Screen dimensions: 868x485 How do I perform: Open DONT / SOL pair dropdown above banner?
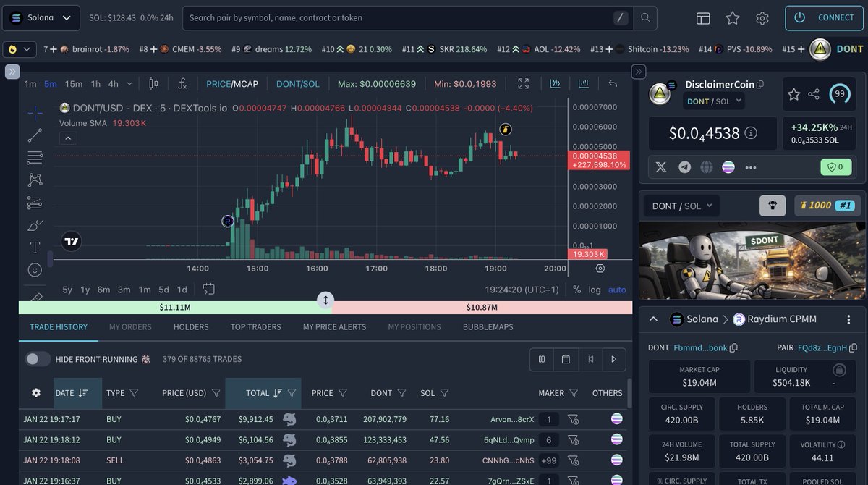coord(681,206)
